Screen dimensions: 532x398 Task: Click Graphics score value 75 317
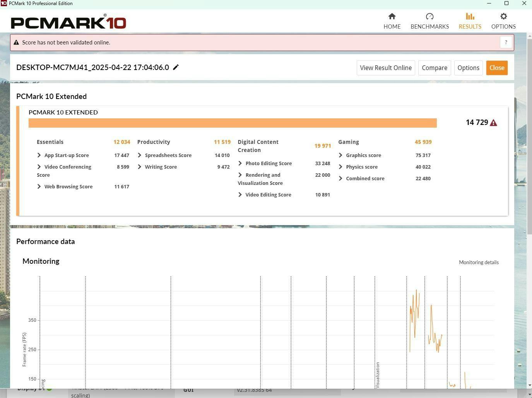point(423,155)
